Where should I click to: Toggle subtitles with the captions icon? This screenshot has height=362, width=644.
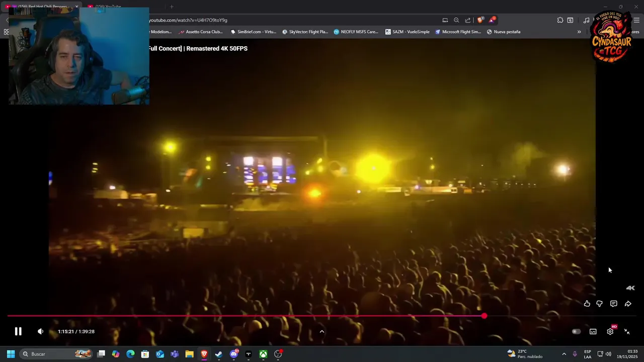point(593,331)
